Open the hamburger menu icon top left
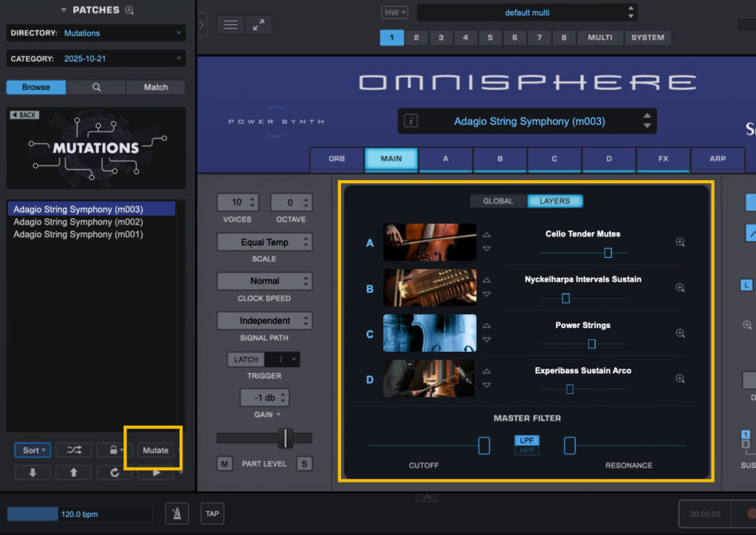756x535 pixels. [230, 24]
